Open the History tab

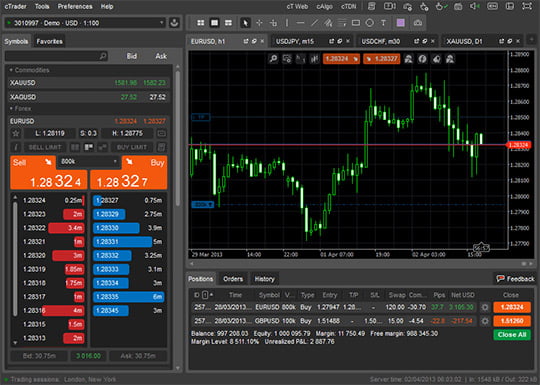tap(264, 279)
